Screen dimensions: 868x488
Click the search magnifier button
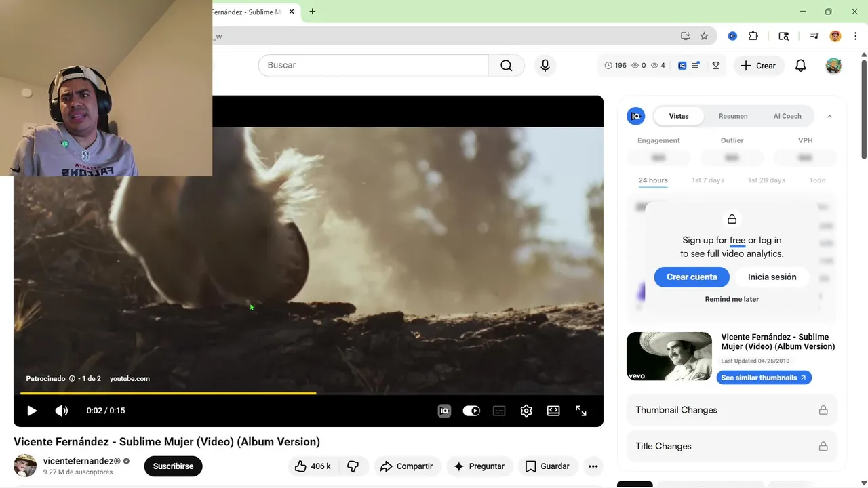click(x=507, y=65)
